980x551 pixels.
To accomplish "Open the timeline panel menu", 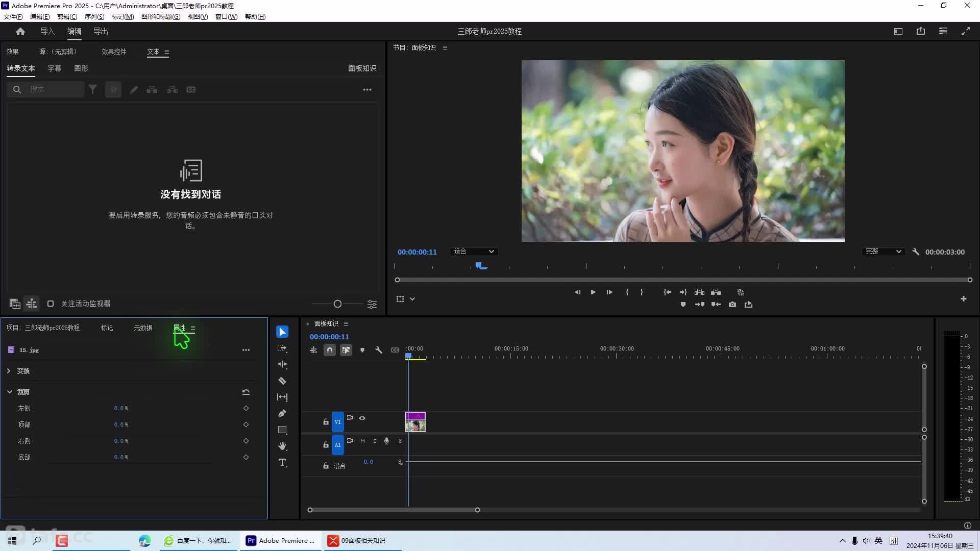I will pyautogui.click(x=346, y=324).
